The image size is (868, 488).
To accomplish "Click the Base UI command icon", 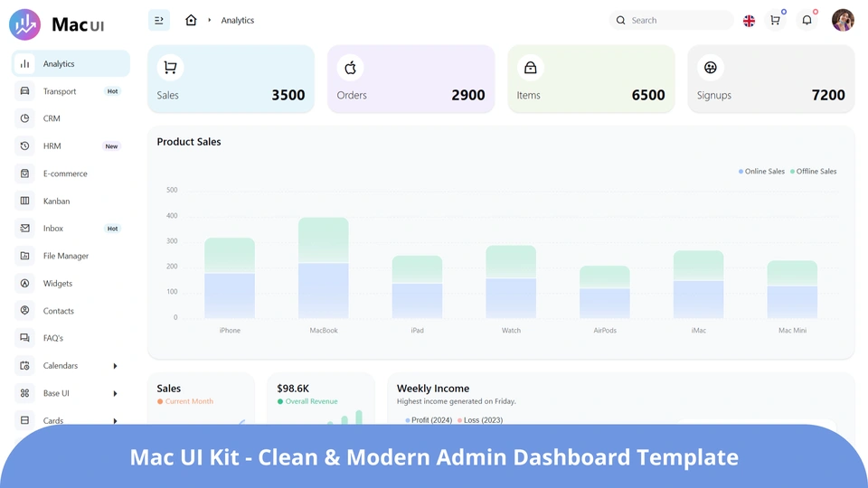I will pos(25,393).
